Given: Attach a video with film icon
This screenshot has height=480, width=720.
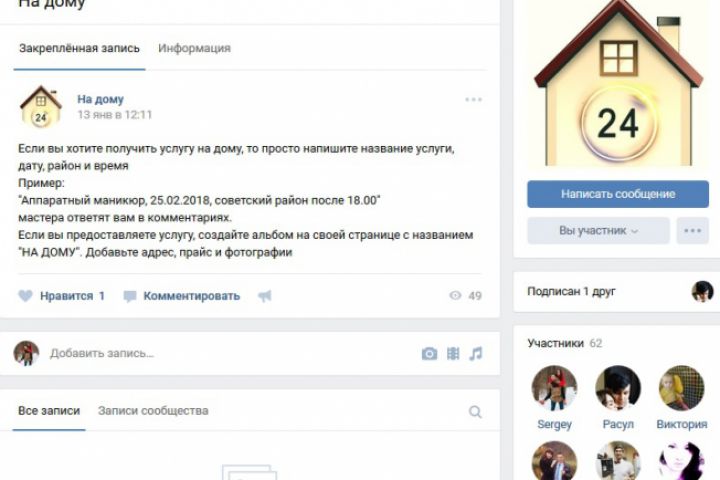Looking at the screenshot, I should click(453, 354).
